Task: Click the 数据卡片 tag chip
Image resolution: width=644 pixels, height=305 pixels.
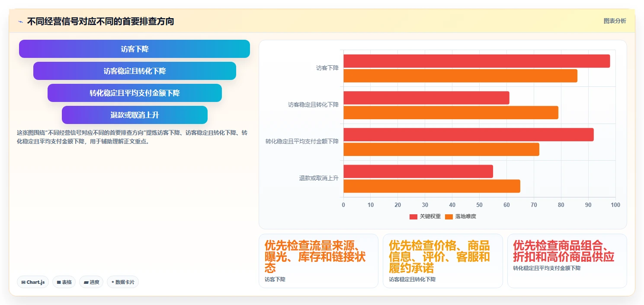Action: pos(123,282)
